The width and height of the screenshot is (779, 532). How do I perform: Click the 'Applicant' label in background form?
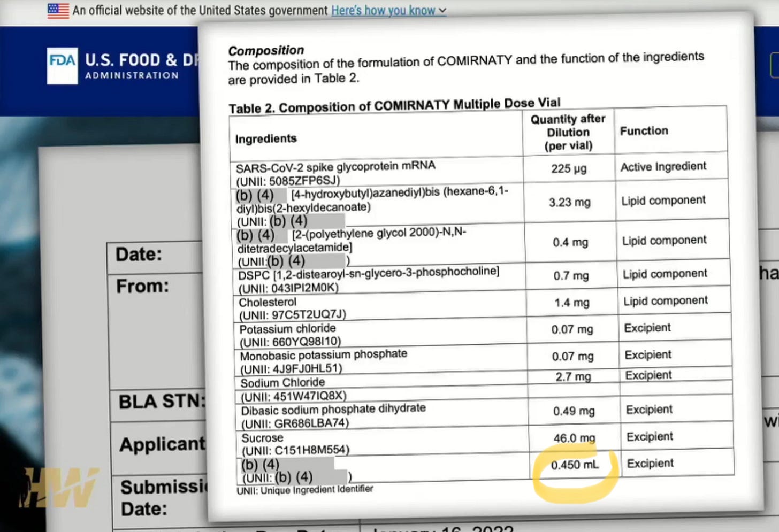click(162, 444)
